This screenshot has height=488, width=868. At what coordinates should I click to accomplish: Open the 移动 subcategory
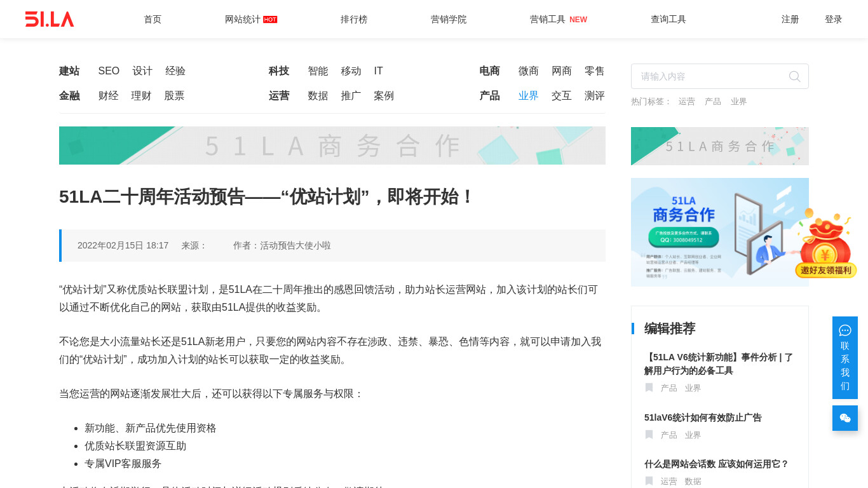pyautogui.click(x=351, y=71)
